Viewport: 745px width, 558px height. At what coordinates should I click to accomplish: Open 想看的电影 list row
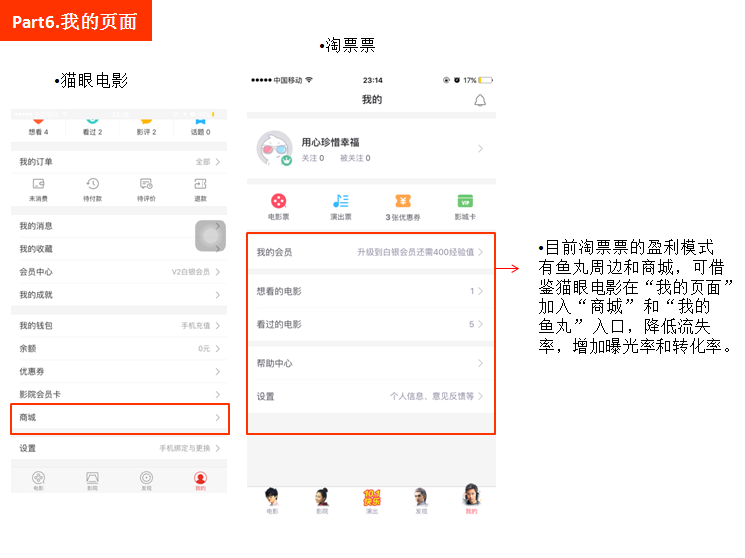[371, 291]
